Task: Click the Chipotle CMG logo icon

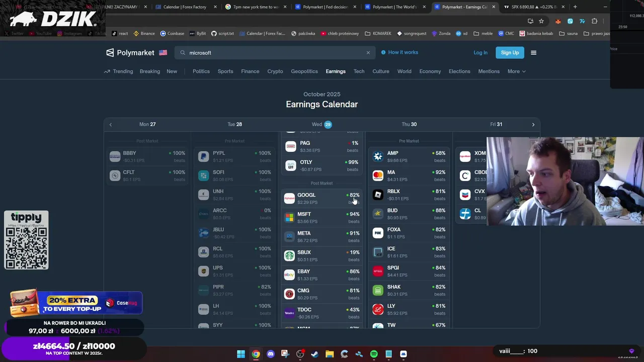Action: tap(289, 294)
